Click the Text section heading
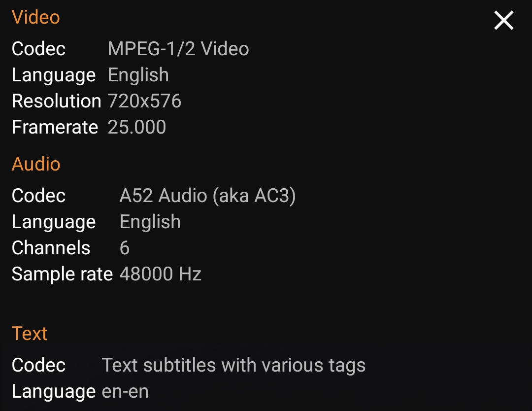Viewport: 532px width, 411px height. click(30, 334)
